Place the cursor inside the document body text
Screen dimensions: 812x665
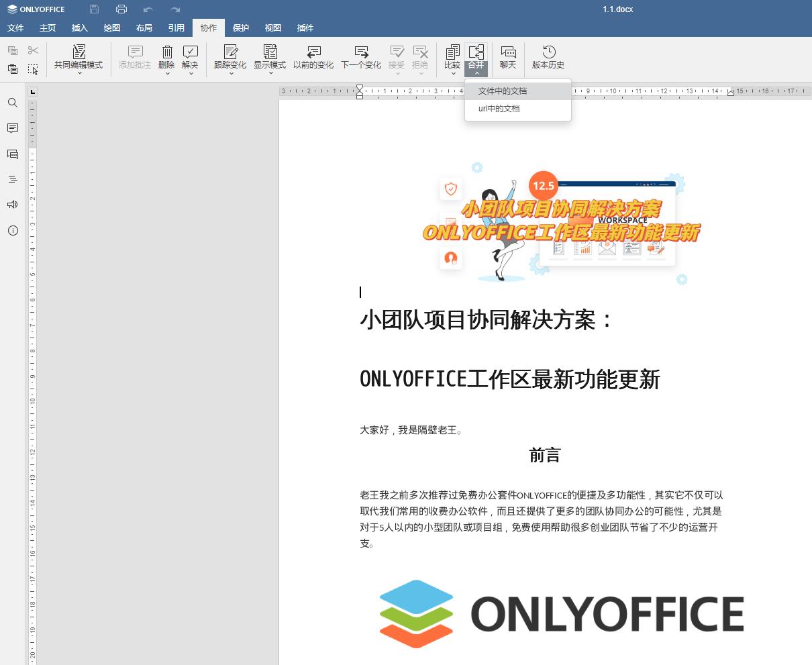point(537,510)
